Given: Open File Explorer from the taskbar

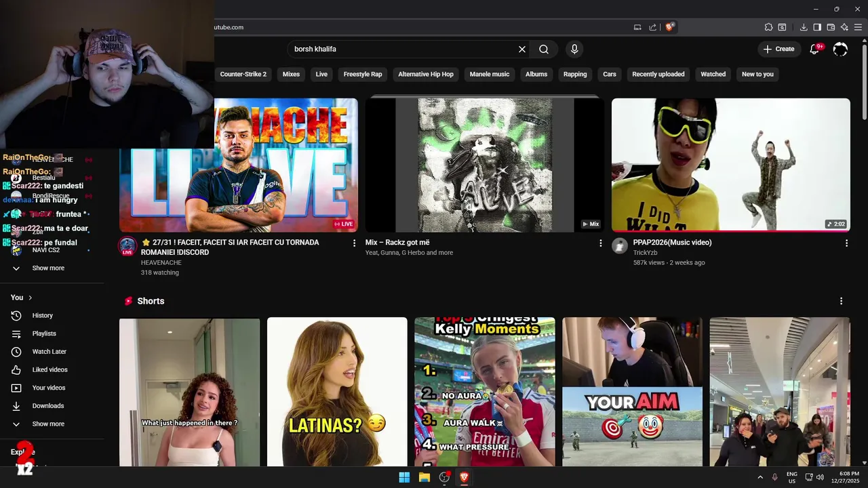Looking at the screenshot, I should [425, 477].
